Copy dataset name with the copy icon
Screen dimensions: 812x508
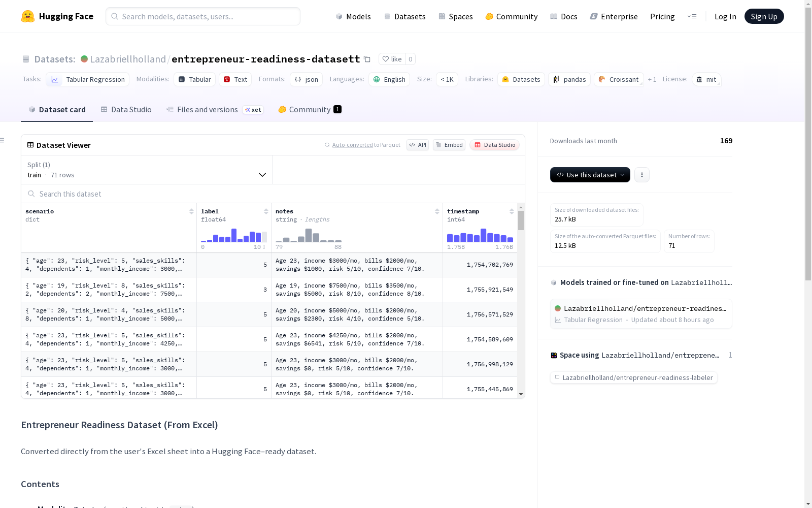point(367,59)
